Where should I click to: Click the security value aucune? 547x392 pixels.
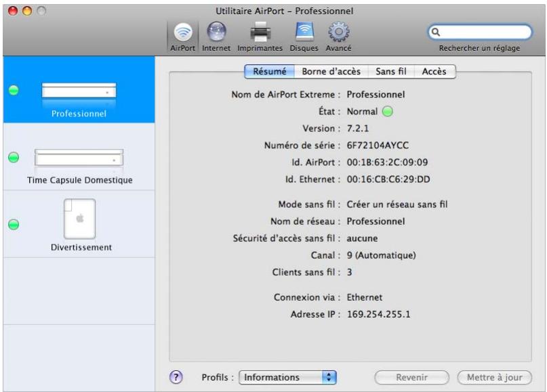(x=362, y=239)
